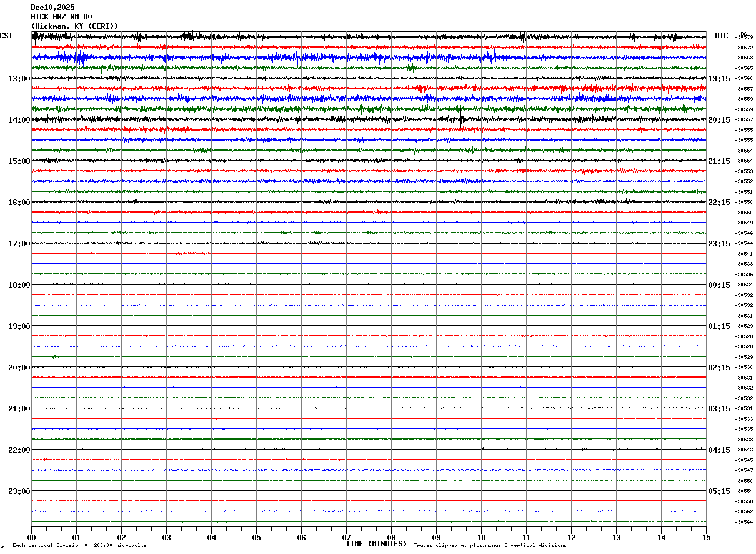Viewport: 756px width, 554px height.
Task: Click minute 11 on the time axis
Action: coord(526,538)
